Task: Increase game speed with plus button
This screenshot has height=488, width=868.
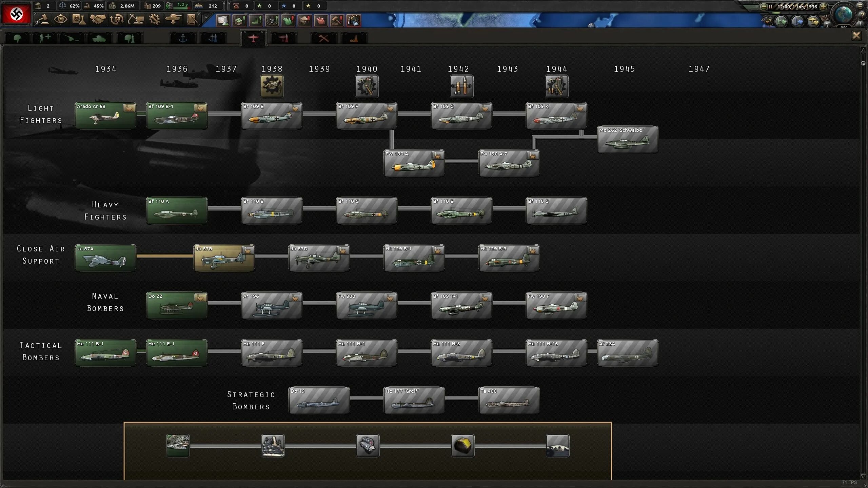Action: 823,7
